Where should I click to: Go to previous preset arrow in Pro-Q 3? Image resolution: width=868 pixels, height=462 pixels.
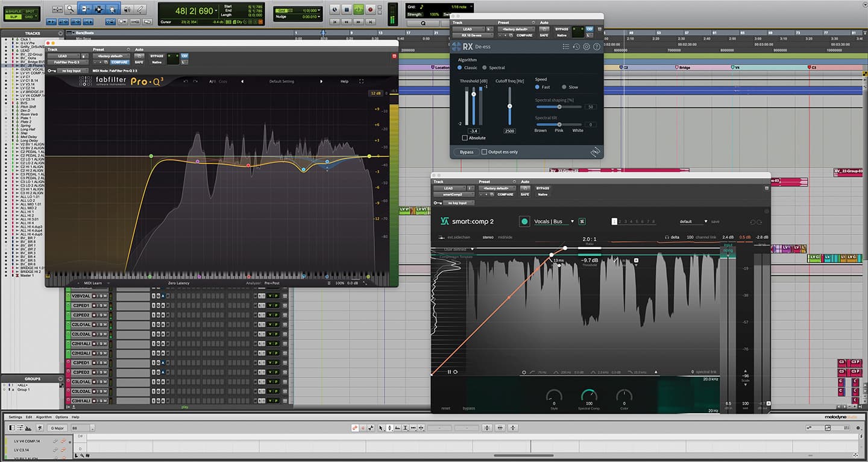click(242, 81)
